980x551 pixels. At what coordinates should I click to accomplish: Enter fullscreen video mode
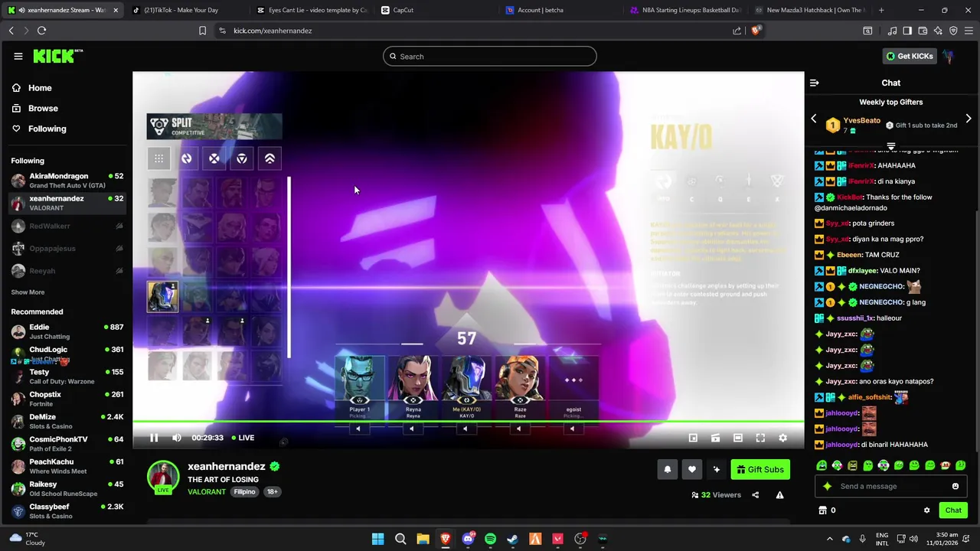click(760, 438)
